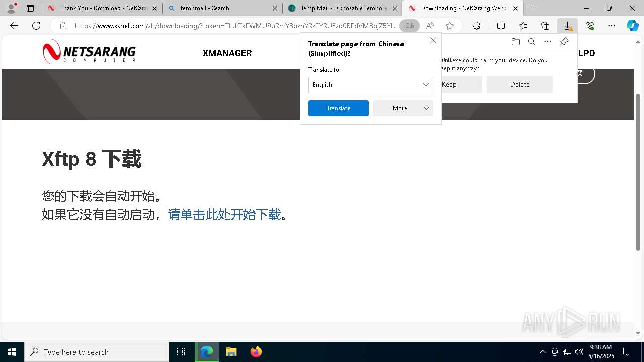
Task: Click the blue Translate button
Action: [338, 108]
